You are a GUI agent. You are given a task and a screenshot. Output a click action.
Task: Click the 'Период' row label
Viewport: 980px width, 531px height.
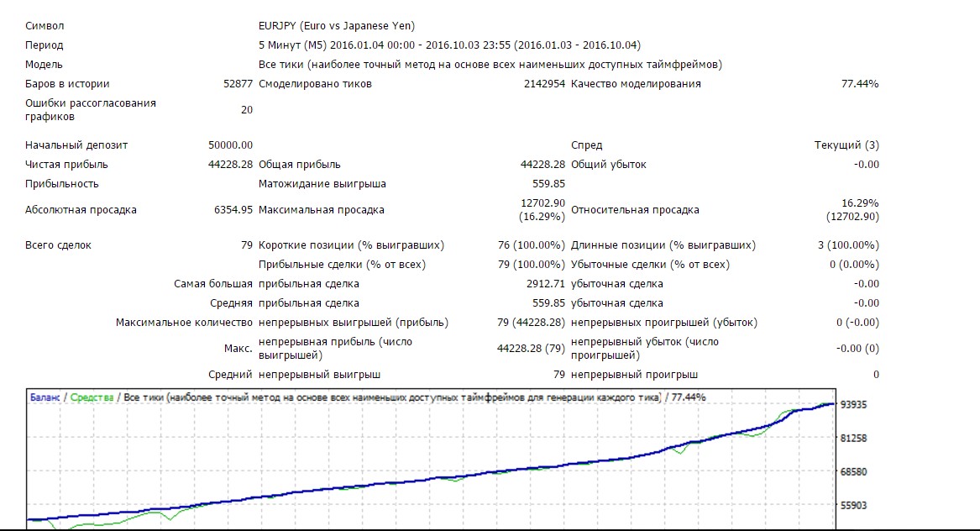tap(45, 45)
